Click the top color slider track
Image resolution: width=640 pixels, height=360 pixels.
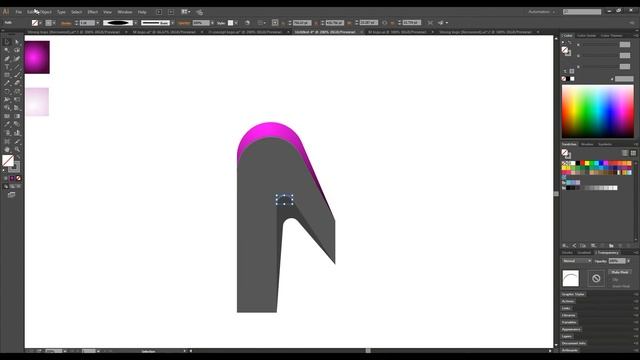tap(598, 44)
